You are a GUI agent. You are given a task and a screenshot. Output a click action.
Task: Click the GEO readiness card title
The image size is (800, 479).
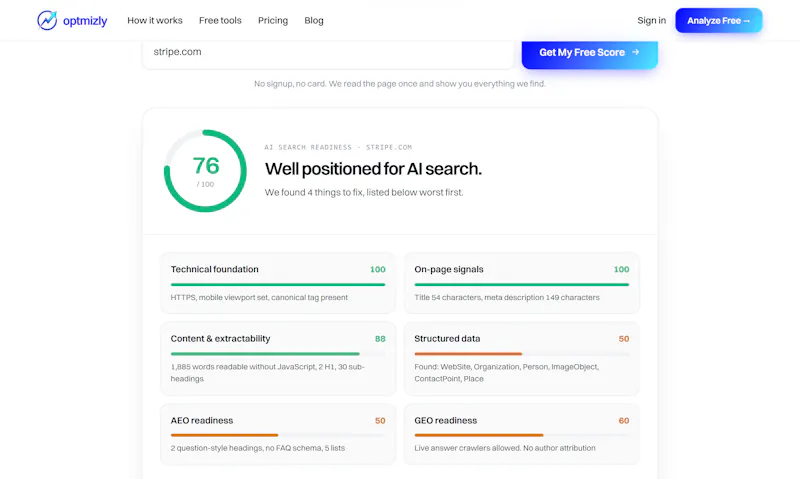pyautogui.click(x=445, y=420)
